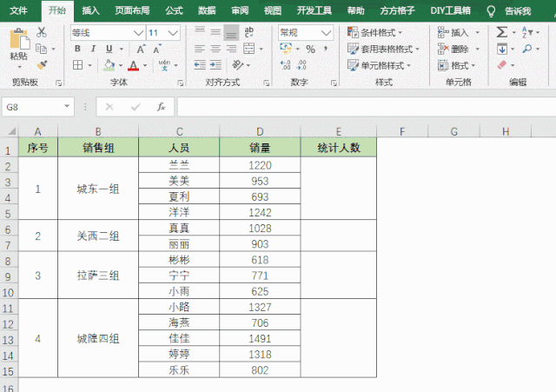Click inside the formula bar
This screenshot has height=392, width=556.
[367, 107]
